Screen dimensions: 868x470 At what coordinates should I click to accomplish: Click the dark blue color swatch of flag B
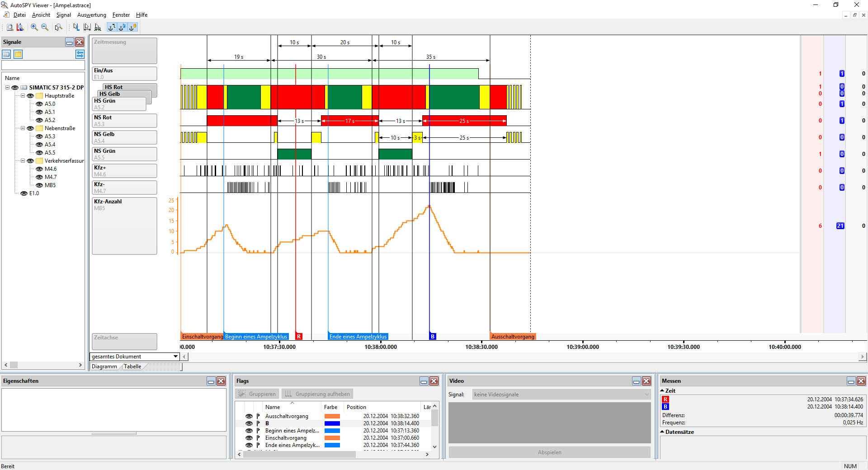coord(332,423)
